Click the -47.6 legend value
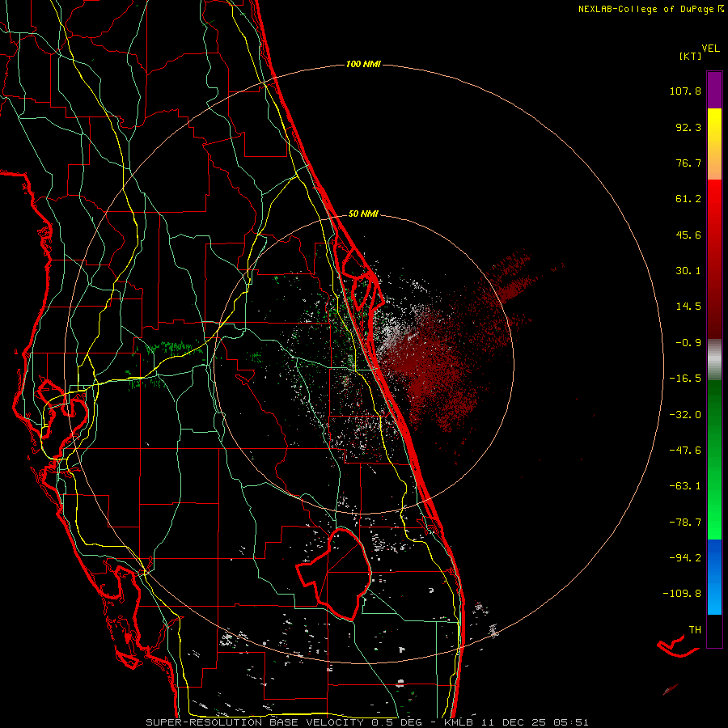Viewport: 728px width, 728px height. (685, 451)
